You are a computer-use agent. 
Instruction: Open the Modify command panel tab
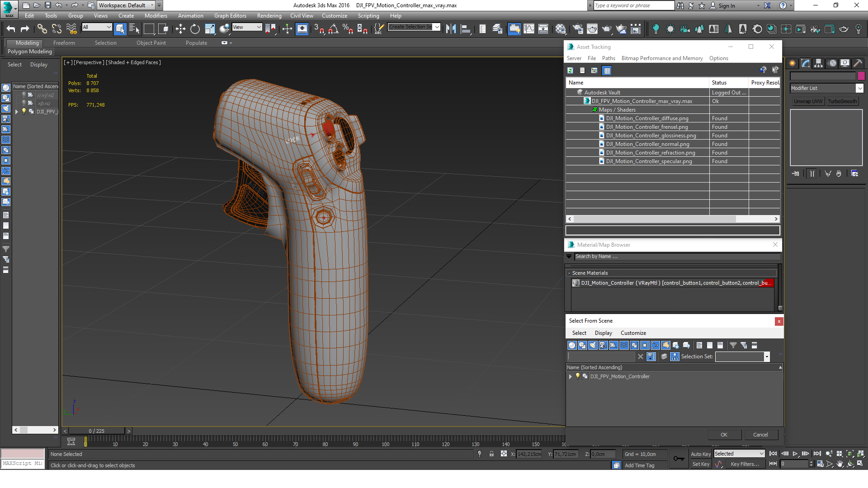pos(806,63)
